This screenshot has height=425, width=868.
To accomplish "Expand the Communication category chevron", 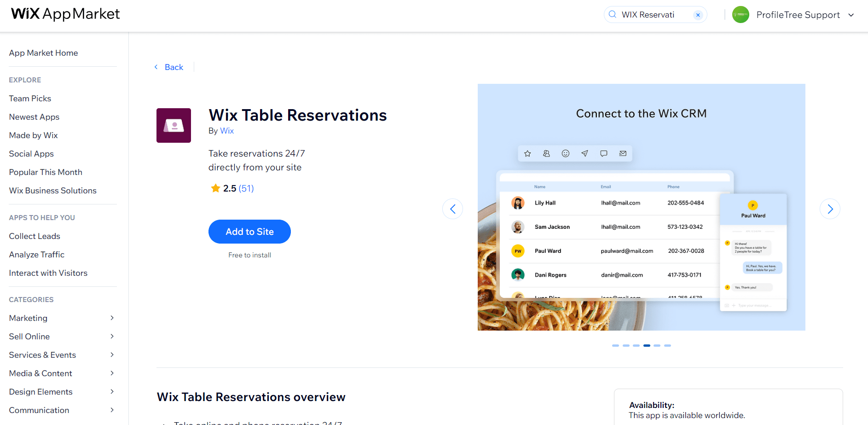I will [x=112, y=410].
